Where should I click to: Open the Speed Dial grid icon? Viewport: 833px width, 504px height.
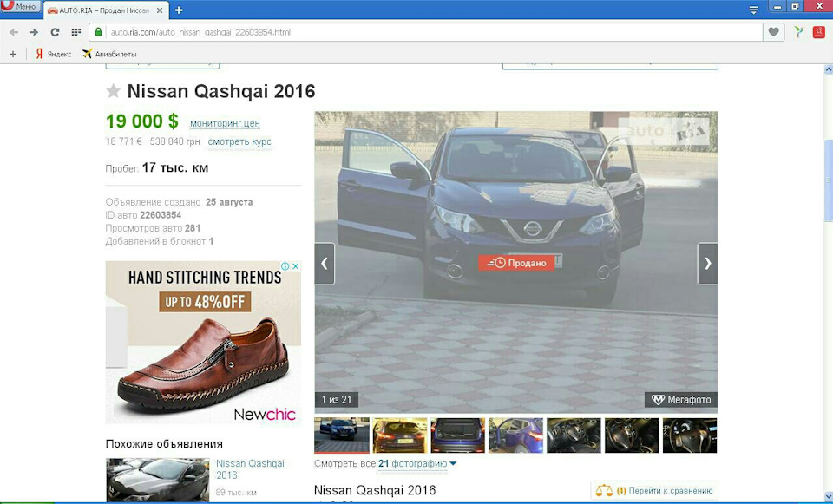coord(76,32)
